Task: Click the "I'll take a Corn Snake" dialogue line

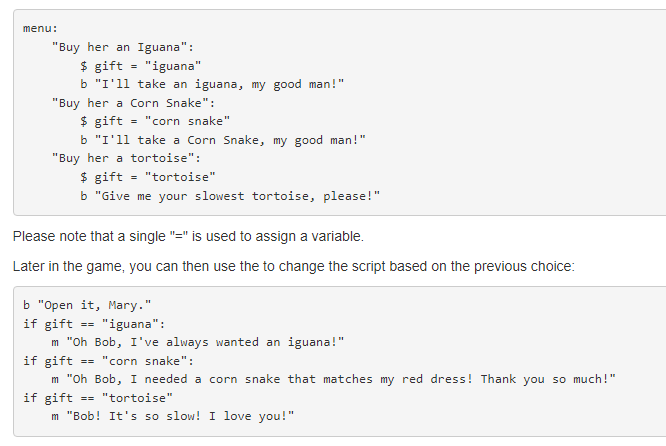Action: 223,140
